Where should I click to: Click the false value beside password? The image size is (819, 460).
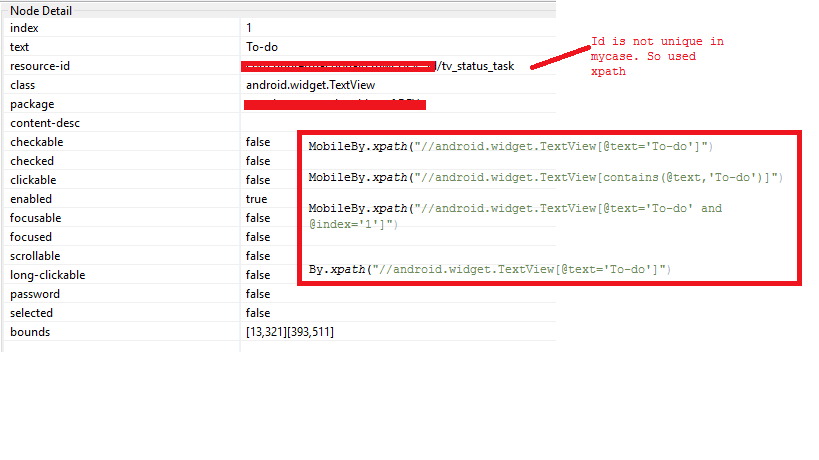click(x=258, y=294)
